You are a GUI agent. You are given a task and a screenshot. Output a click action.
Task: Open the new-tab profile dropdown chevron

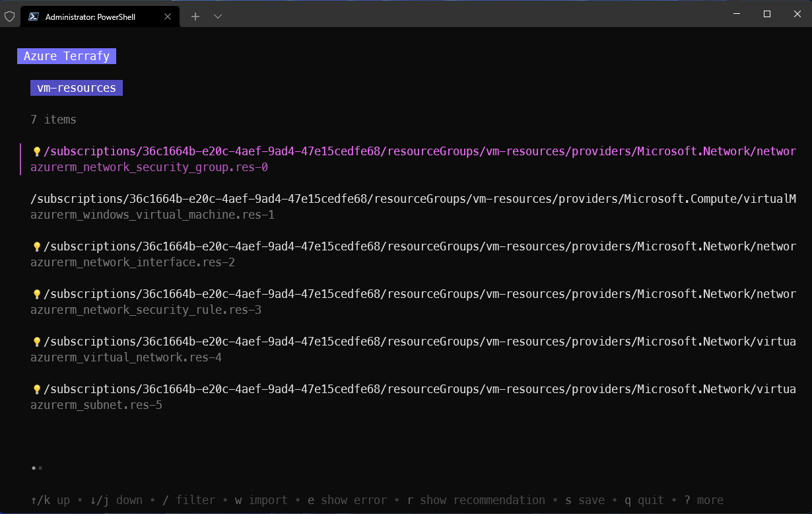(x=218, y=17)
